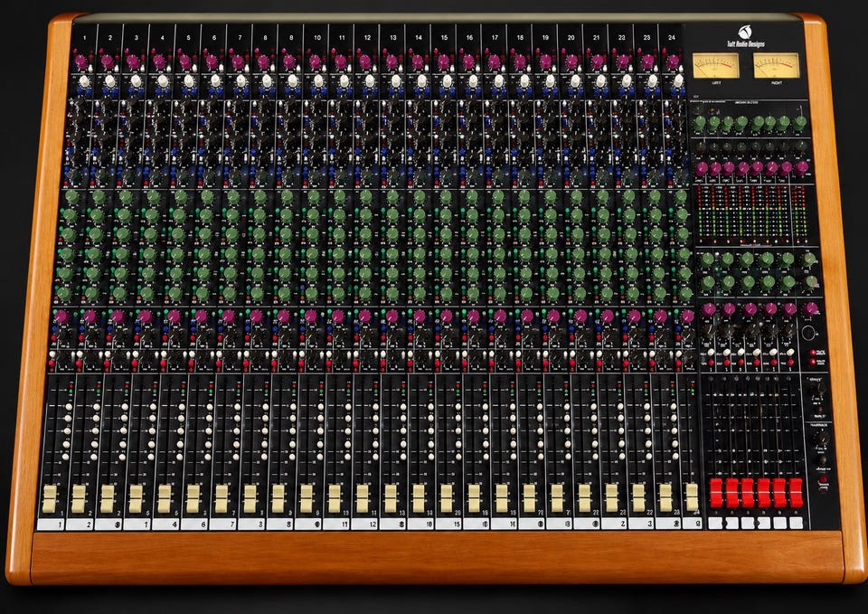Click the "24" channel number at strip top

pyautogui.click(x=672, y=38)
